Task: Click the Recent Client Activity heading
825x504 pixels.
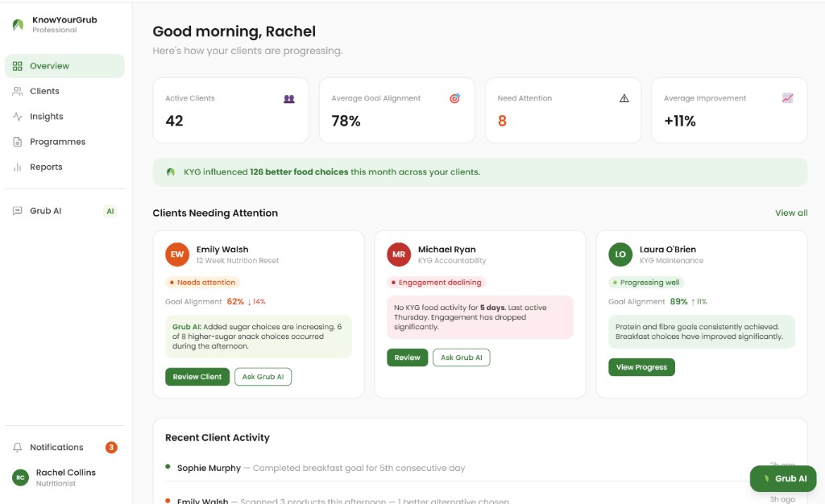Action: pyautogui.click(x=218, y=438)
